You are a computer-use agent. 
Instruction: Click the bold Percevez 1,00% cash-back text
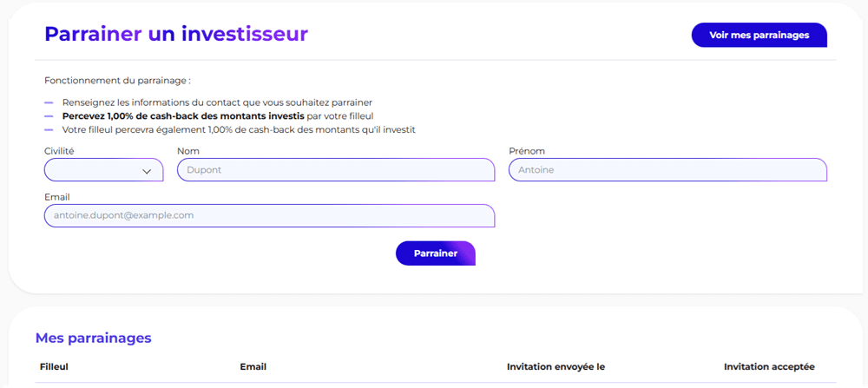(183, 116)
